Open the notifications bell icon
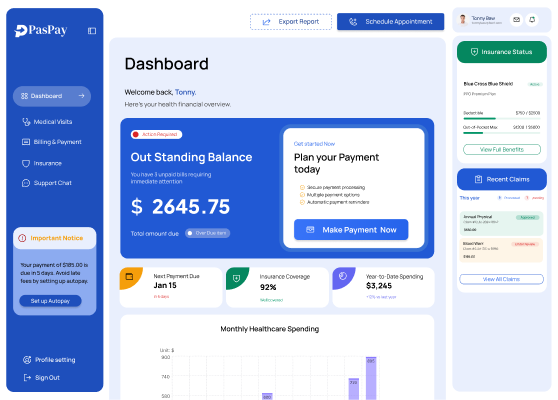The height and width of the screenshot is (400, 558). click(532, 20)
